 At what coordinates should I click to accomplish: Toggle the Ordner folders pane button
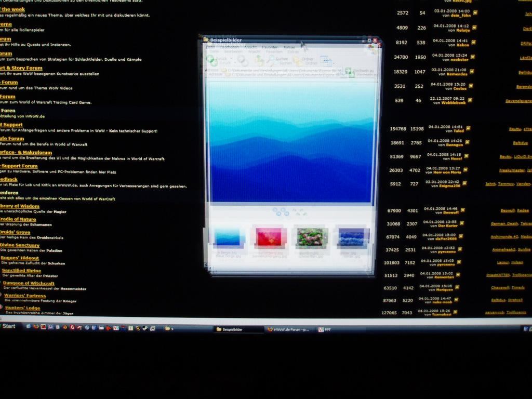coord(304,61)
